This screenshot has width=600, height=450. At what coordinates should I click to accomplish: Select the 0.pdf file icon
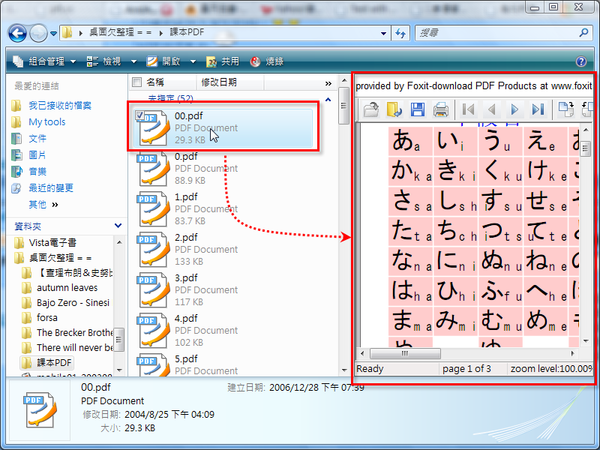(x=153, y=168)
